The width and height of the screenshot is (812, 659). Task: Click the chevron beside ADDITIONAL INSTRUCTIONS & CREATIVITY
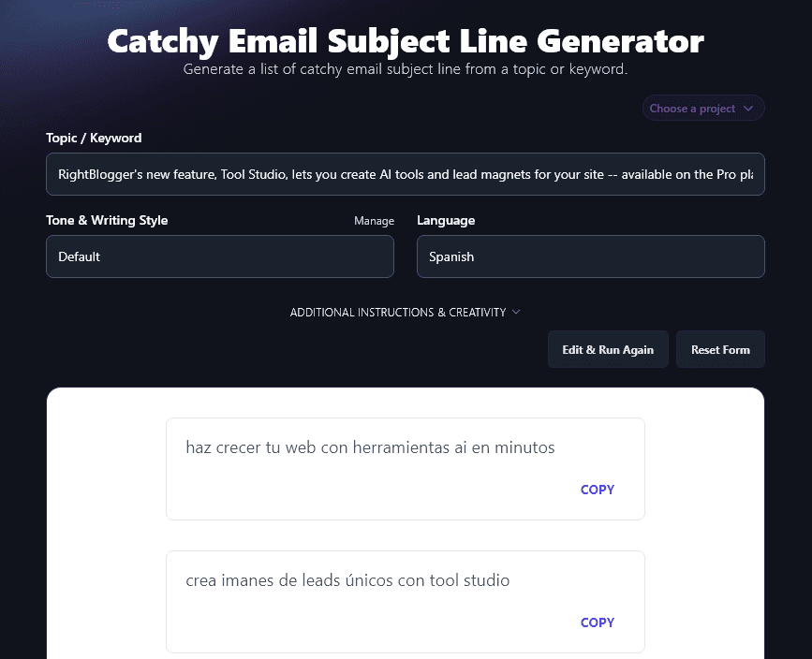(x=516, y=312)
